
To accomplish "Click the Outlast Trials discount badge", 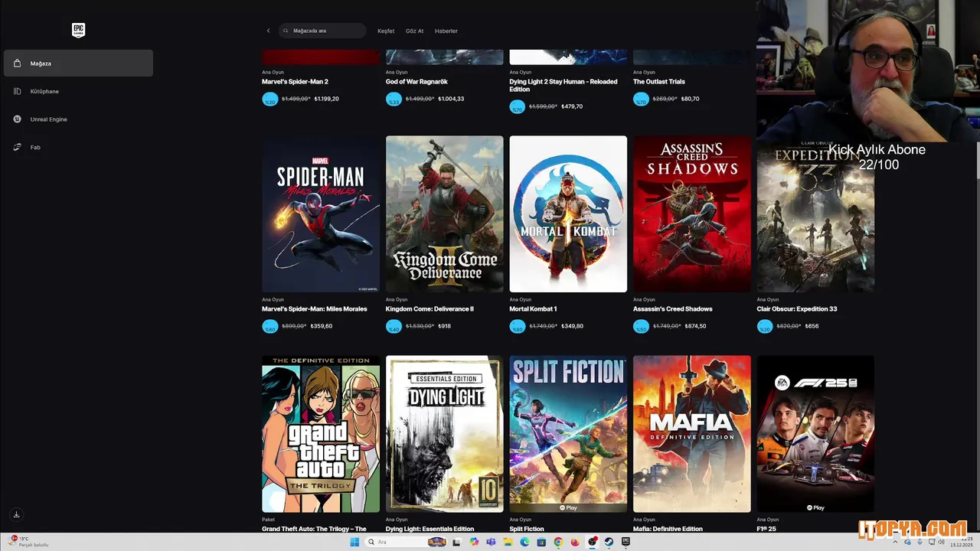I will point(641,99).
